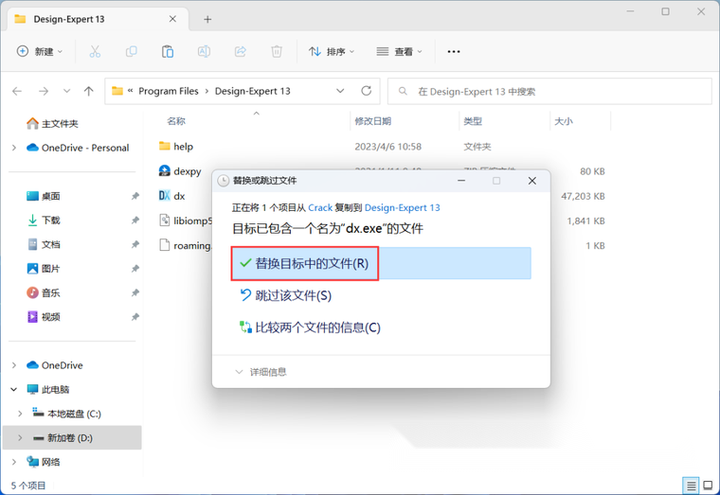Sort by the 修改日期 column header
Image resolution: width=720 pixels, height=495 pixels.
pyautogui.click(x=373, y=121)
